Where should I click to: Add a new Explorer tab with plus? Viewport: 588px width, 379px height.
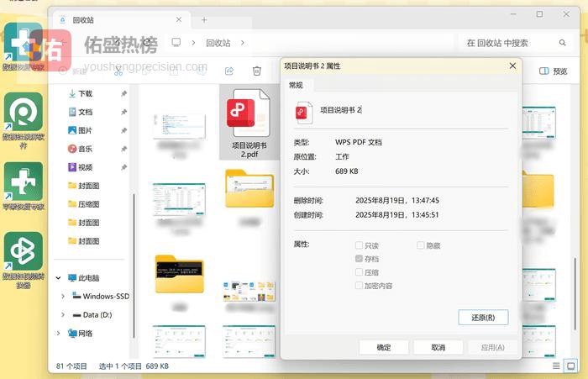click(x=204, y=19)
